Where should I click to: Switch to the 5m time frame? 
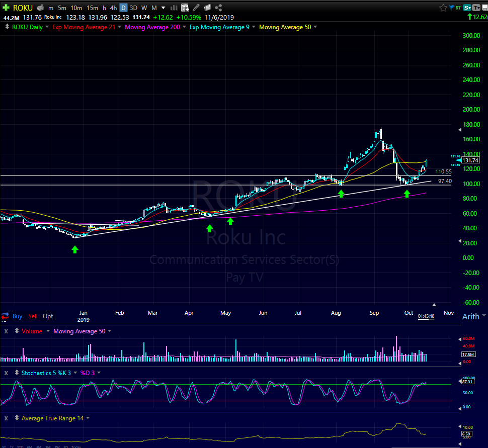point(62,8)
